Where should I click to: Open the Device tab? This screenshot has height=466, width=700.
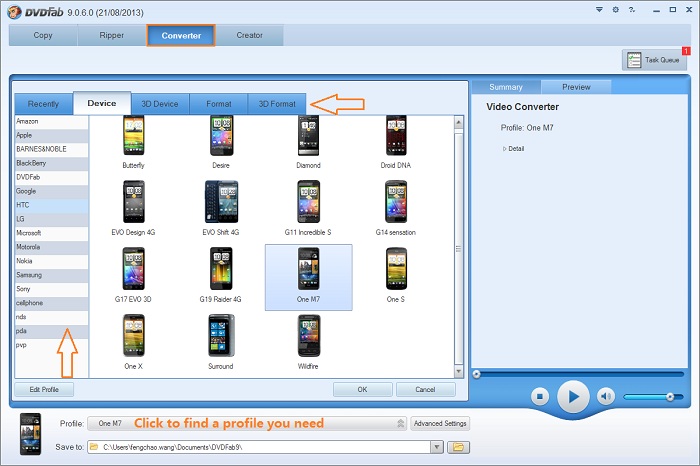102,103
